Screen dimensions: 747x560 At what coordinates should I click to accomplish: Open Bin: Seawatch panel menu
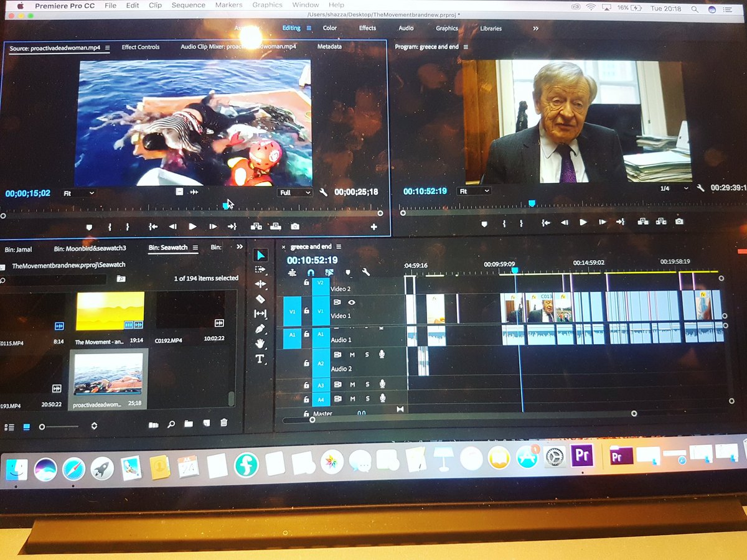(x=195, y=248)
